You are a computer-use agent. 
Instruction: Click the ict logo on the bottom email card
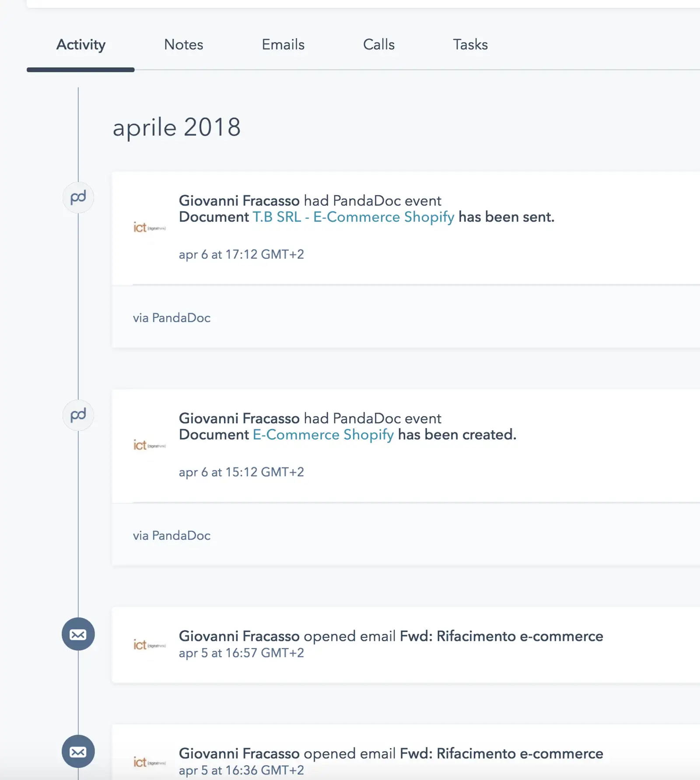149,762
